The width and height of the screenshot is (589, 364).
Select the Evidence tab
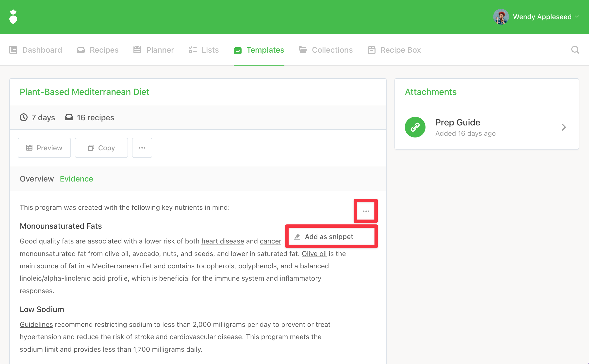pos(76,179)
